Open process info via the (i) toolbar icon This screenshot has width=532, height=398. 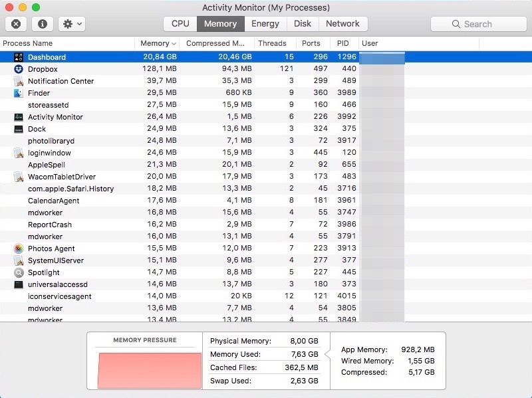[43, 23]
